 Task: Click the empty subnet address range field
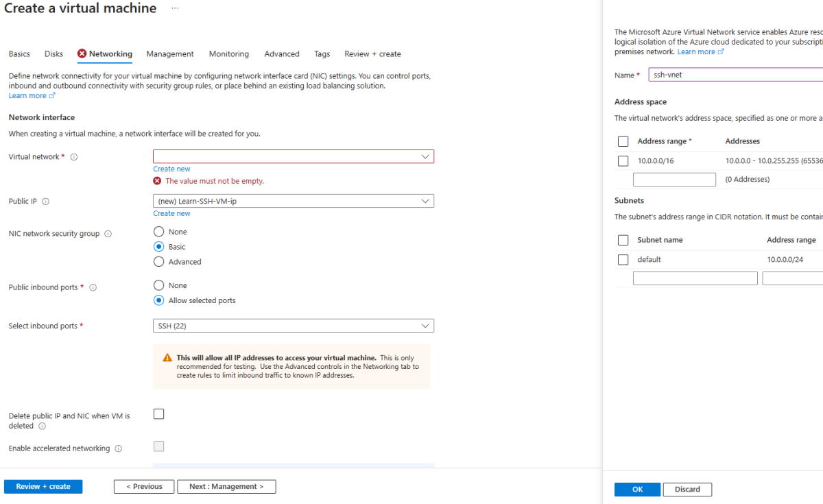(x=793, y=278)
